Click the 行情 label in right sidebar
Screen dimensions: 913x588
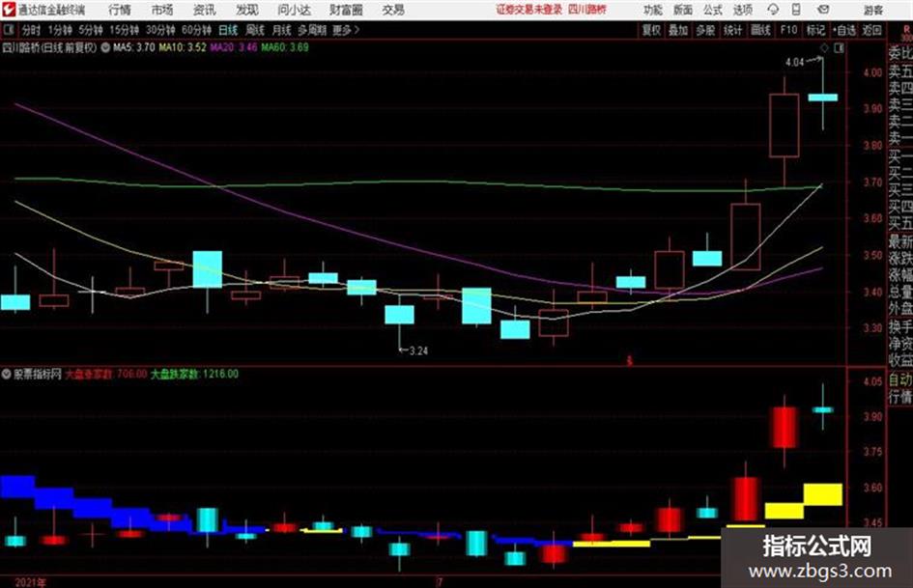(x=900, y=397)
